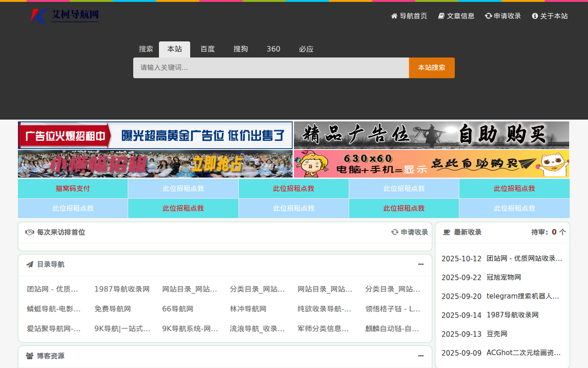The image size is (588, 368).
Task: Open the 冠旭宠物网 entry in 最新收录
Action: coord(503,277)
